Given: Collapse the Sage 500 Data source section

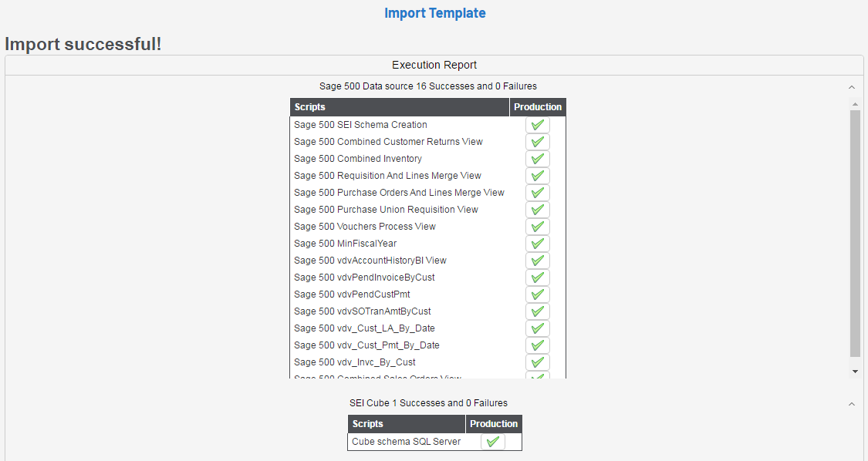Looking at the screenshot, I should coord(852,88).
